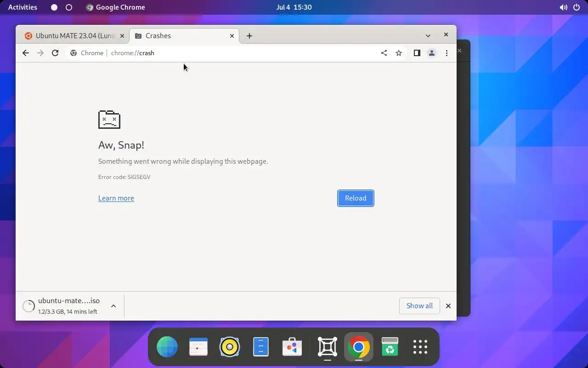Select the filled workspace indicator dot

click(x=54, y=7)
